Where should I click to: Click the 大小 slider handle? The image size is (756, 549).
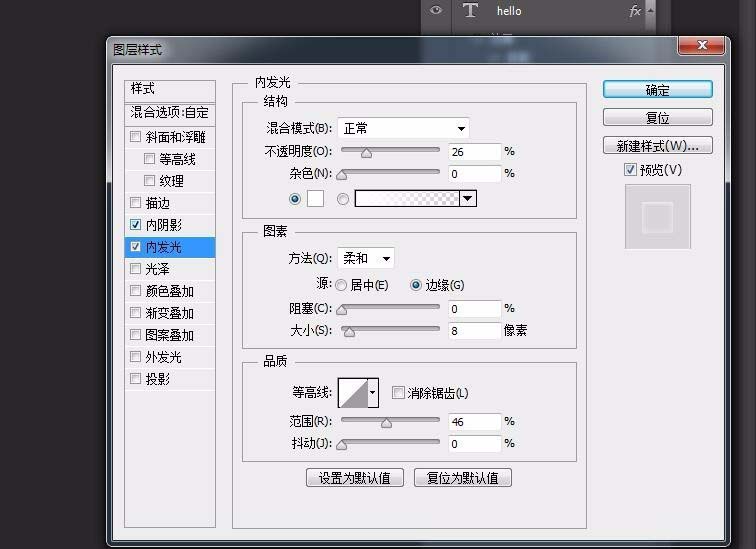pos(350,332)
